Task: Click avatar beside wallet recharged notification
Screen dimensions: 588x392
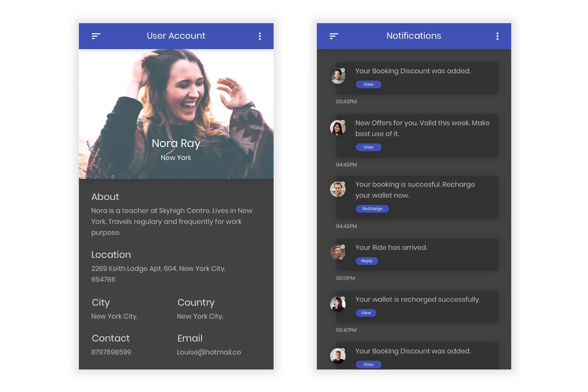Action: point(338,304)
